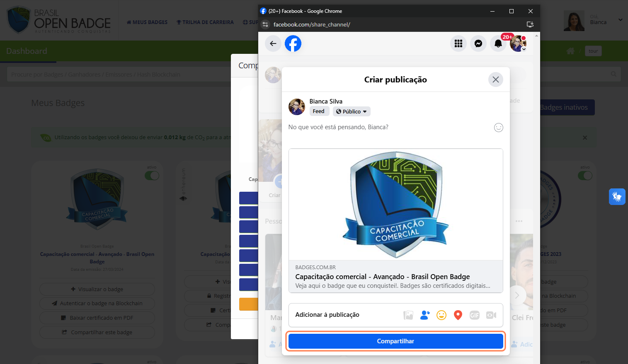Click Baixar certificado em PDF
Image resolution: width=628 pixels, height=364 pixels.
pos(97,318)
